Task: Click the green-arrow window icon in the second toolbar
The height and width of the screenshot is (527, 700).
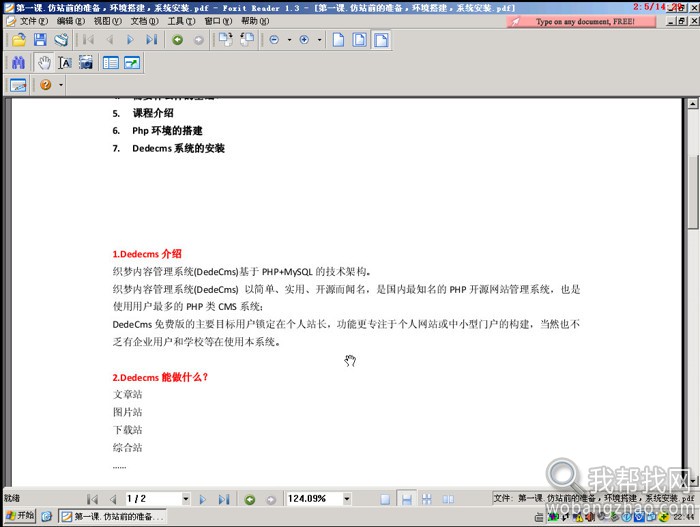Action: click(132, 63)
